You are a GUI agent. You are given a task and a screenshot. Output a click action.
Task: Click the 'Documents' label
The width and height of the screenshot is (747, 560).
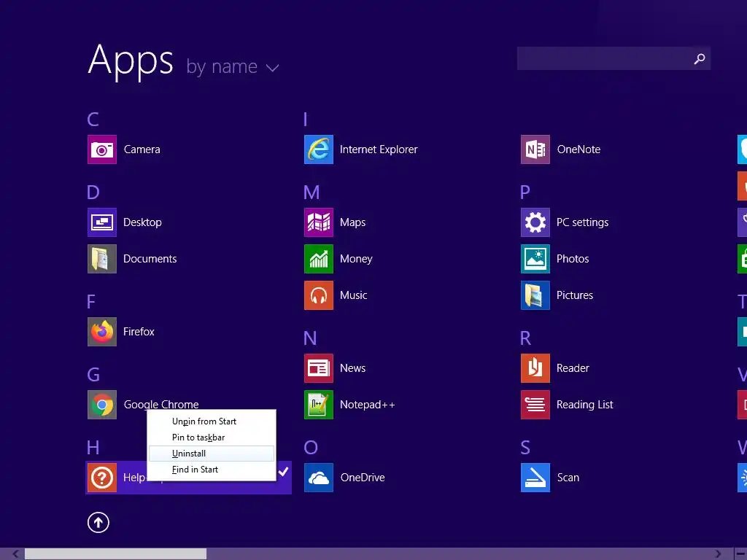tap(150, 259)
